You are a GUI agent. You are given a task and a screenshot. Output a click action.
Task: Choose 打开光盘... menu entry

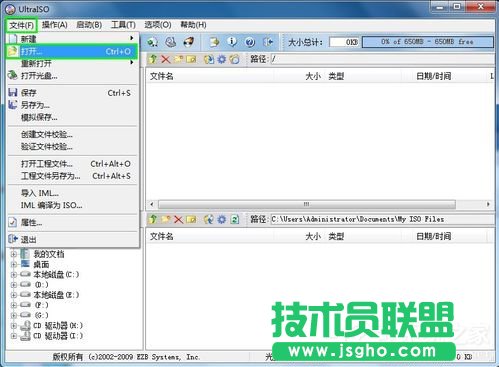72,76
